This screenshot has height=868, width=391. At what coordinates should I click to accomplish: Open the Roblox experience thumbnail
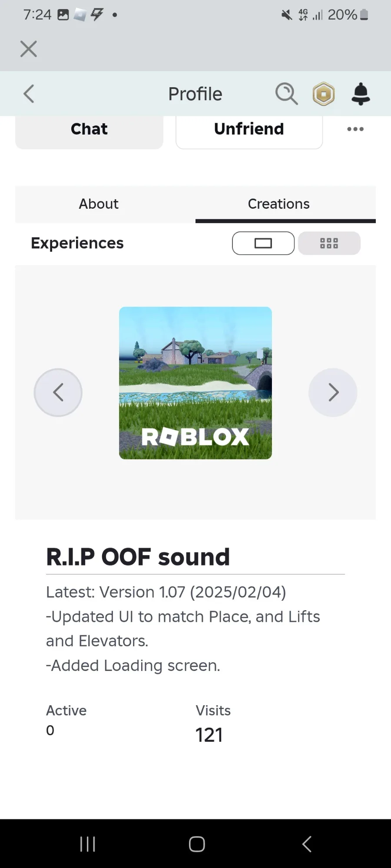point(195,383)
